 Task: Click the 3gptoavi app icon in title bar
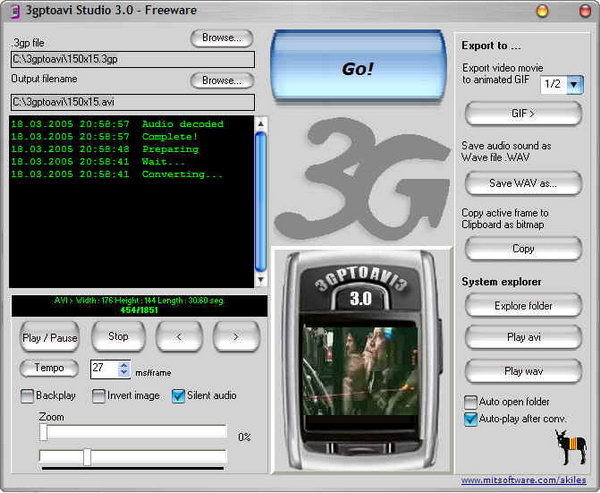(14, 11)
